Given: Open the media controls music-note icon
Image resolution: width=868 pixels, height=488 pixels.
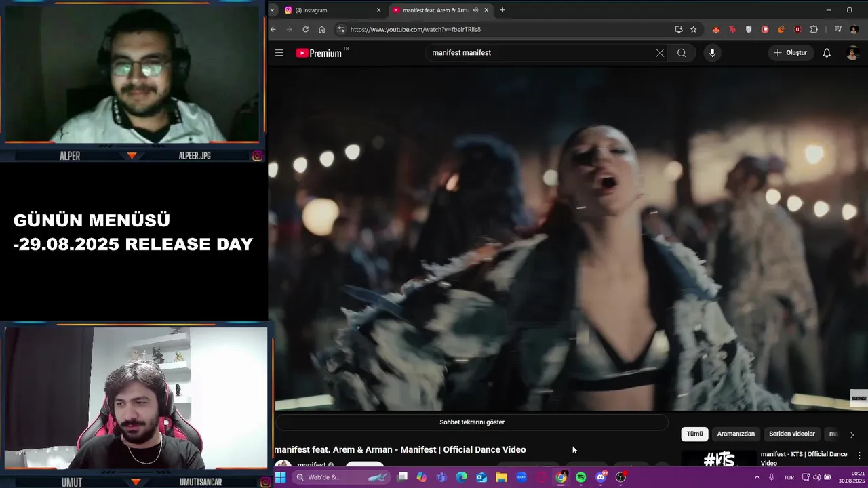Looking at the screenshot, I should (838, 29).
